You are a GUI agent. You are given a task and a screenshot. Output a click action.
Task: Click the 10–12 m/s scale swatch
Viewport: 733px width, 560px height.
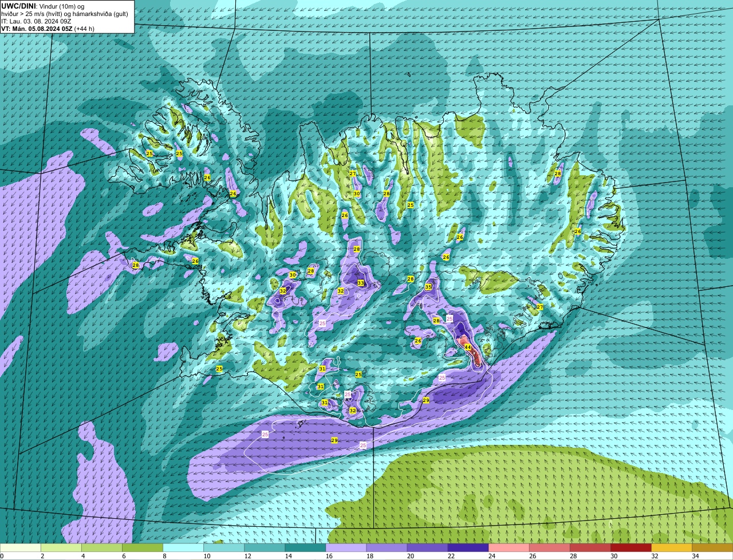tap(224, 548)
